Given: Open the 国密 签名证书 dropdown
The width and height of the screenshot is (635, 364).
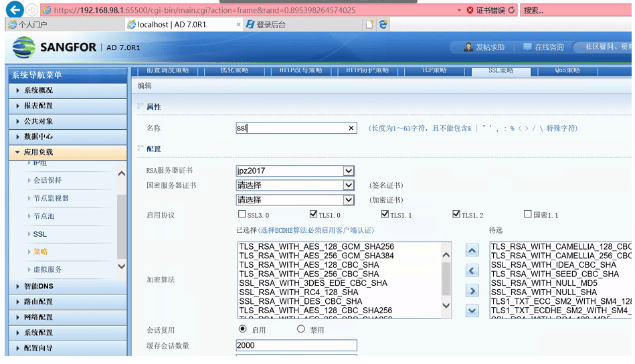Looking at the screenshot, I should tap(295, 185).
